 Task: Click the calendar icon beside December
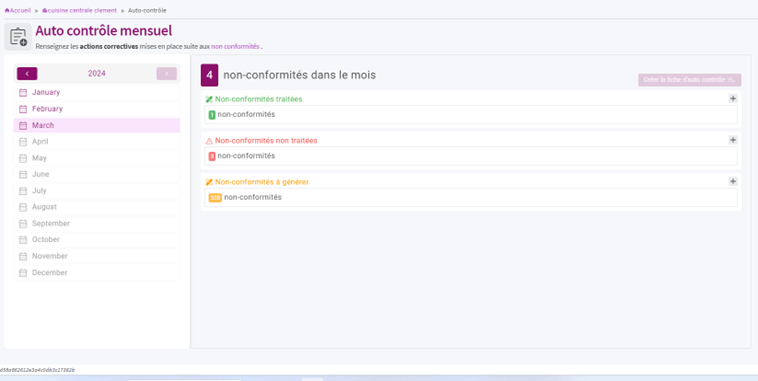click(23, 272)
